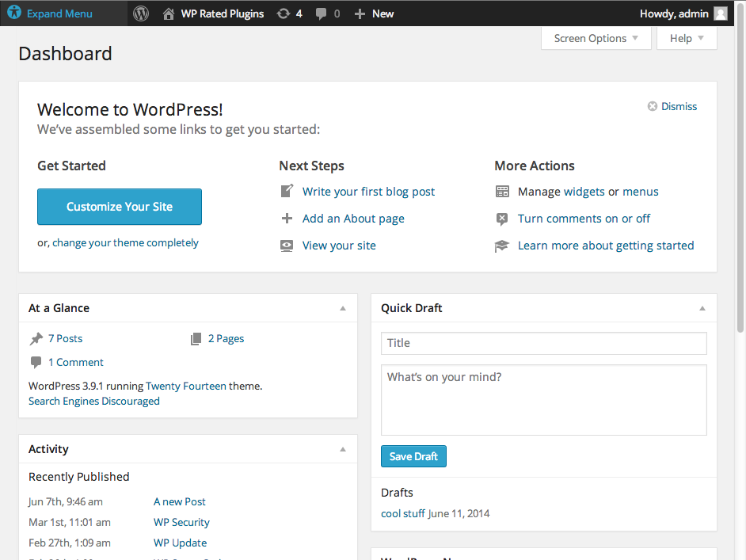Click the Dismiss X icon
The image size is (746, 560).
[653, 106]
